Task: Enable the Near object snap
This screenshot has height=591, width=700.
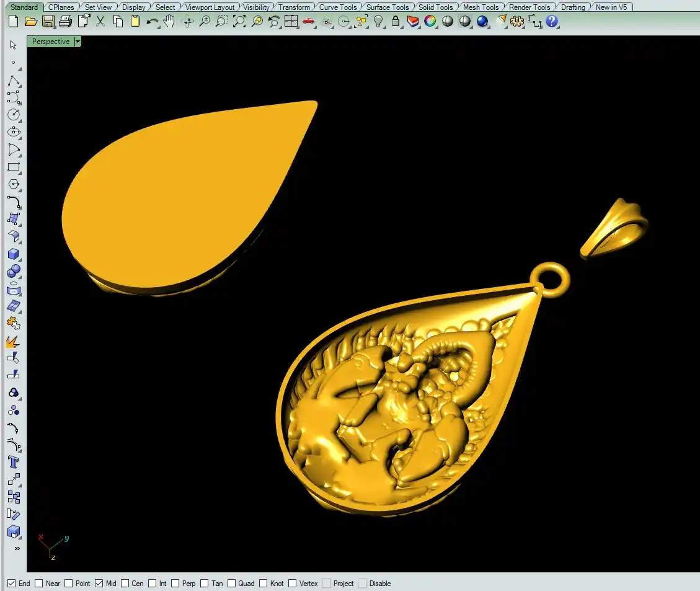Action: (39, 584)
